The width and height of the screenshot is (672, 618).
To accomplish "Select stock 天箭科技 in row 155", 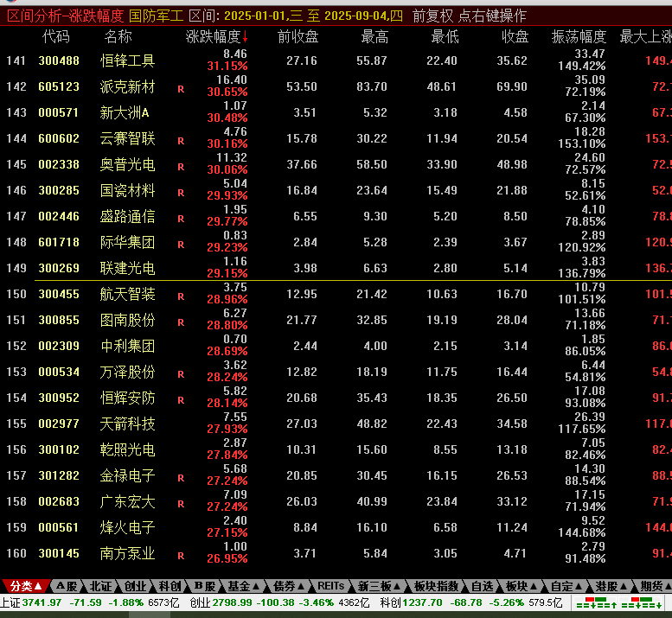I will [127, 424].
